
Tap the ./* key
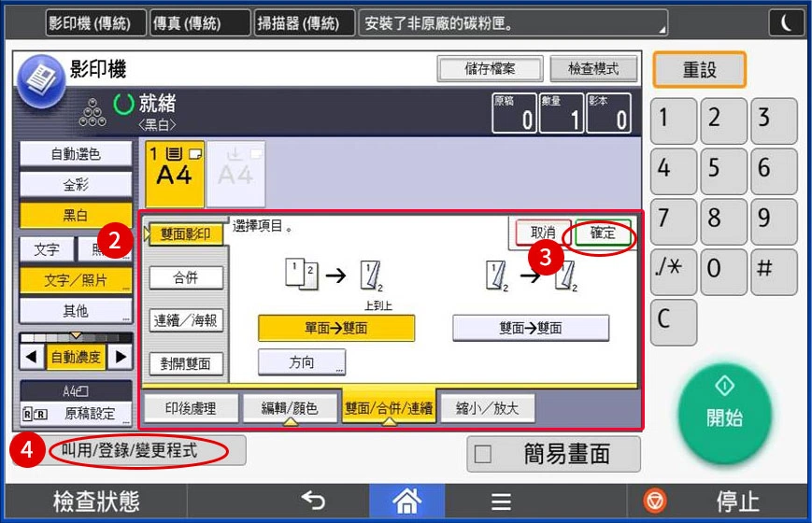(674, 272)
